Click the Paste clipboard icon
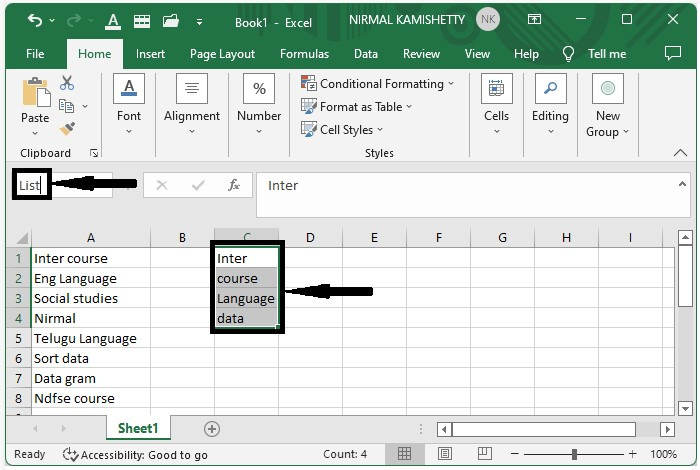Screen dimensions: 700x470 click(35, 96)
